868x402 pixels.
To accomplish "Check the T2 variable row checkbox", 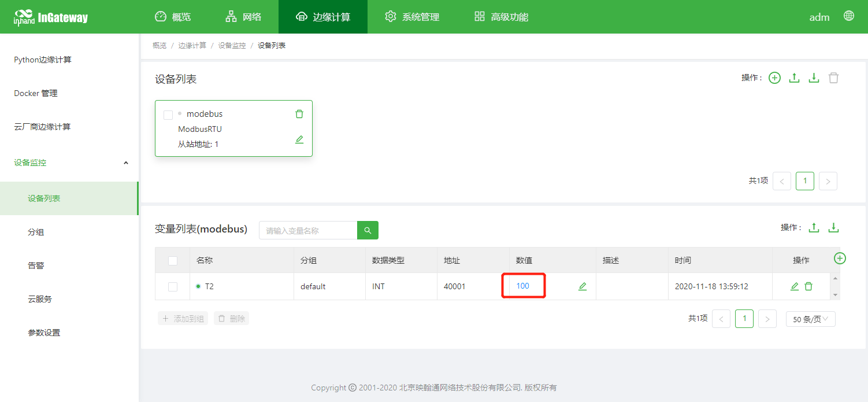I will pyautogui.click(x=173, y=287).
